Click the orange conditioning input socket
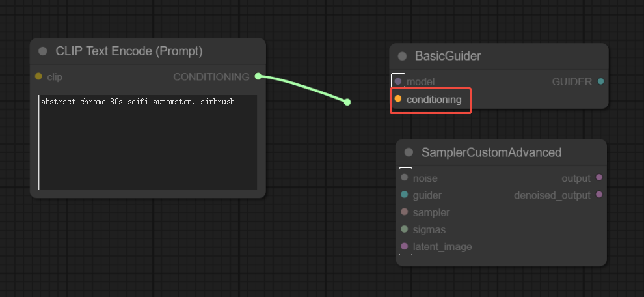Image resolution: width=644 pixels, height=297 pixels. (398, 99)
